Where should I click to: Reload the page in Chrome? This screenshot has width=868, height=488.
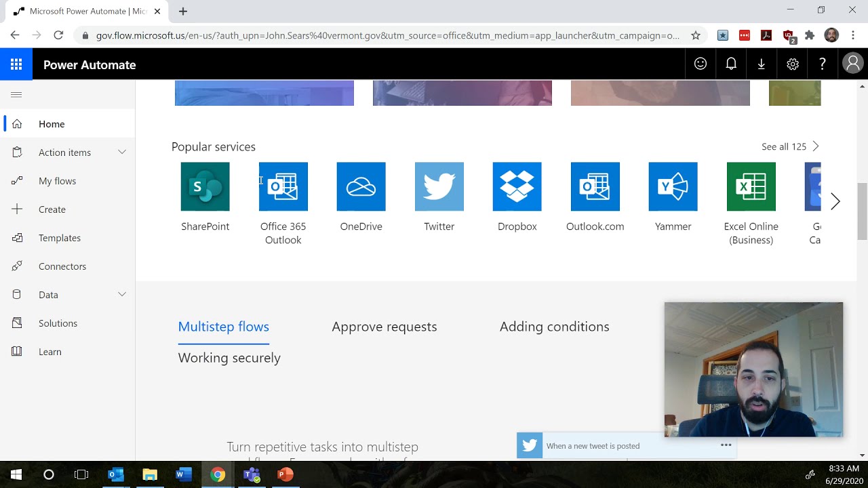coord(58,35)
